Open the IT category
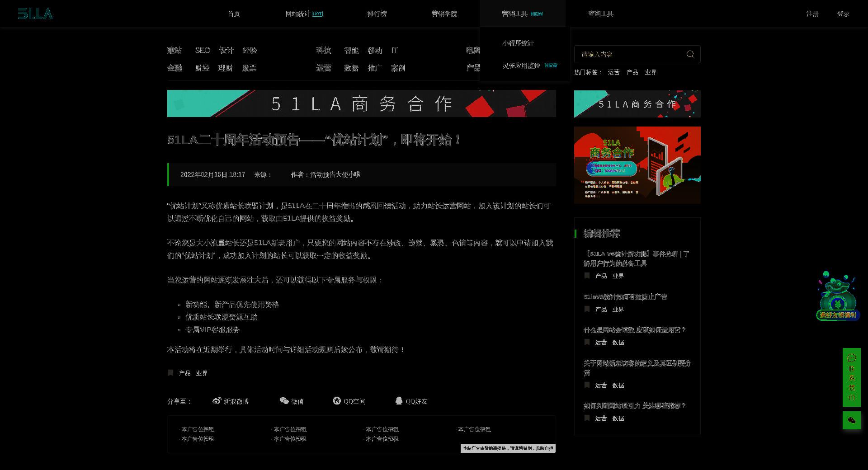The image size is (868, 470). point(395,51)
